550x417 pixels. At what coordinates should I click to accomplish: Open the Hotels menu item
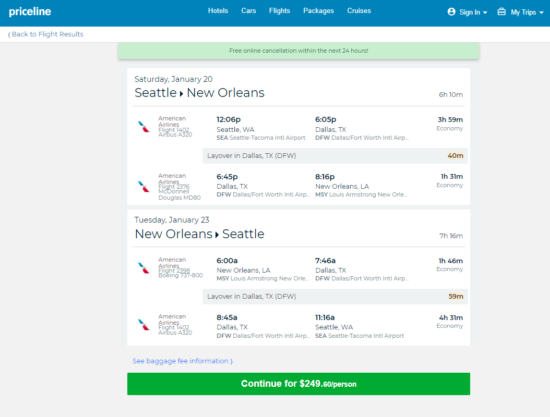(x=218, y=11)
